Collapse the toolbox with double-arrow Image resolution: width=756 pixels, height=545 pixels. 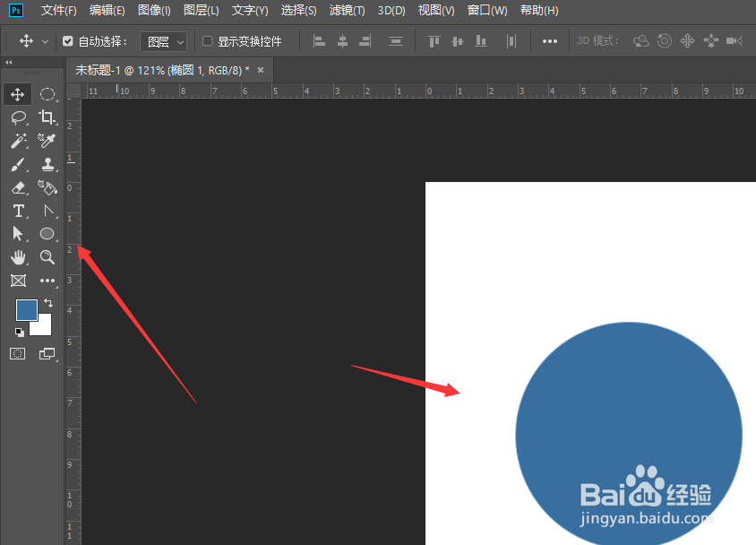point(9,62)
